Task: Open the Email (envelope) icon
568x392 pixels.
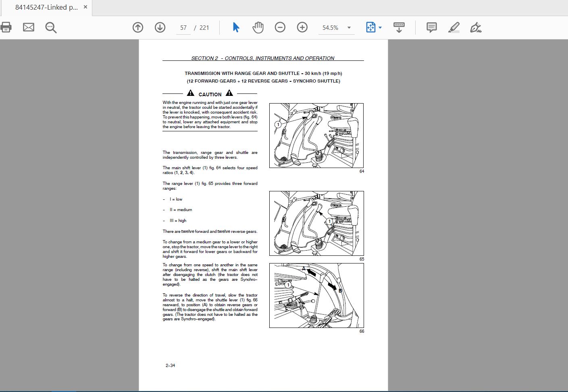Action: (29, 27)
